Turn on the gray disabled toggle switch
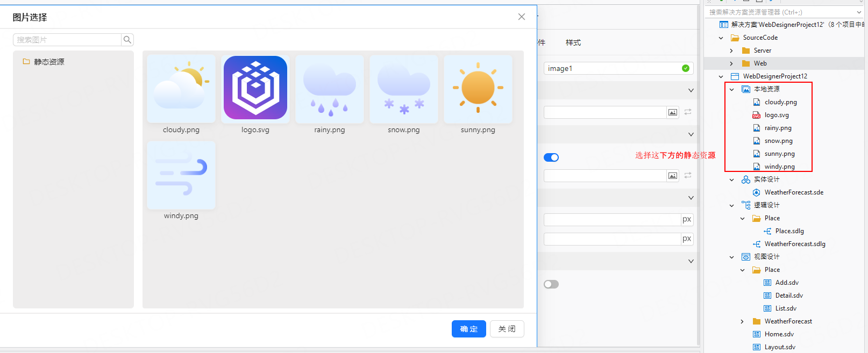Image resolution: width=868 pixels, height=353 pixels. coord(551,284)
